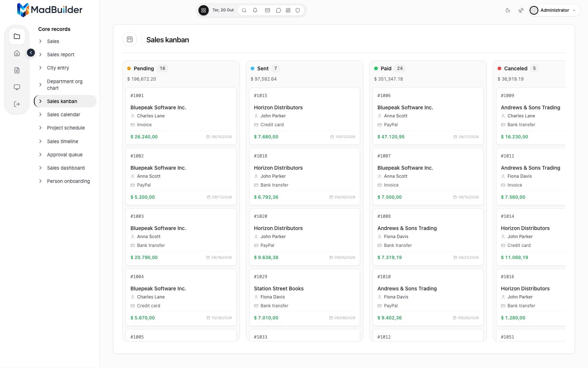The image size is (588, 368).
Task: Open Sales calendar menu item
Action: [65, 114]
